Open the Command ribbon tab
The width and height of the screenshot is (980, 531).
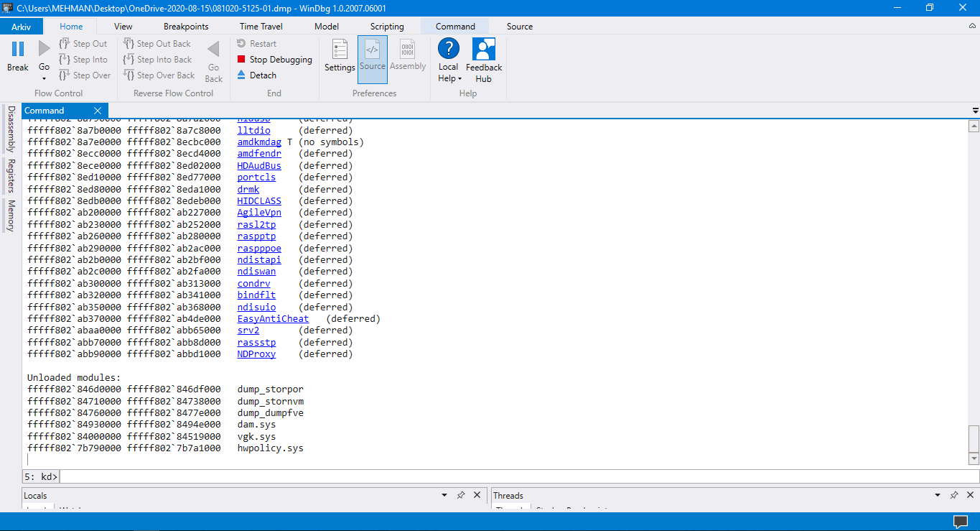455,27
